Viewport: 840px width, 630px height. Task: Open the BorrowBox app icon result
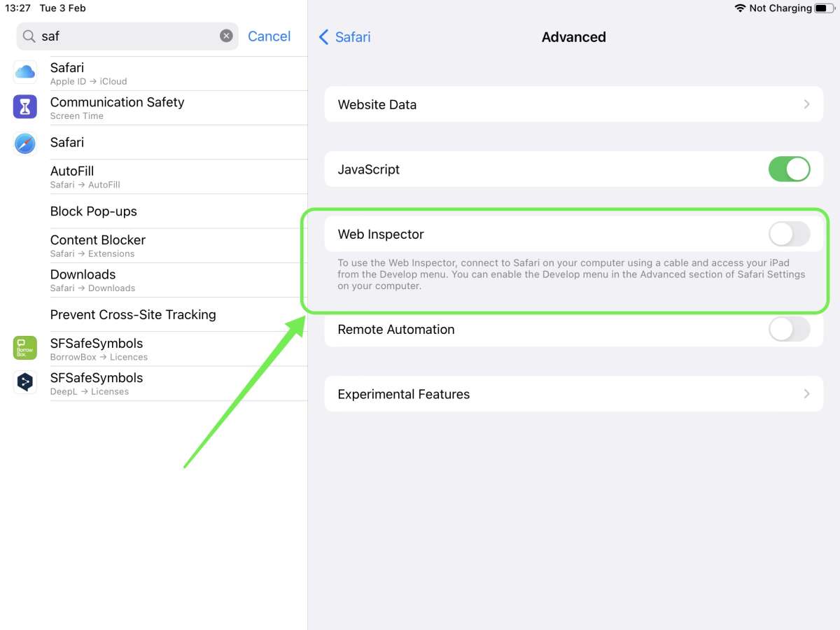pyautogui.click(x=25, y=348)
